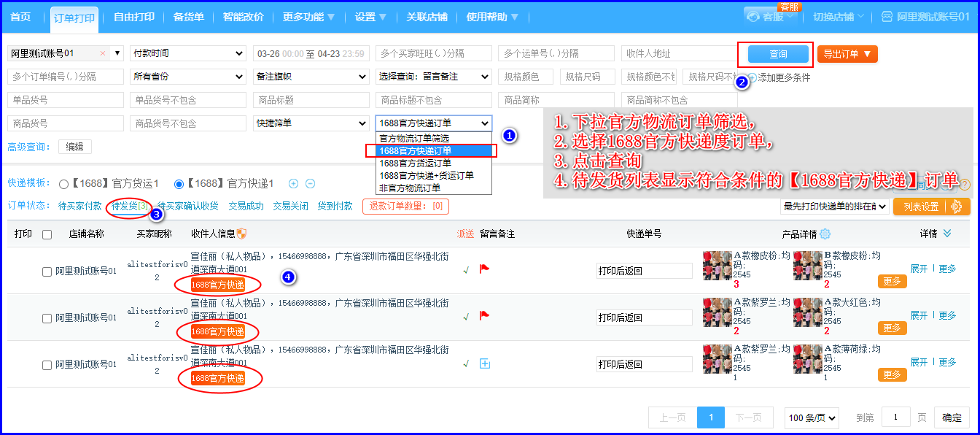
Task: Click the green check mark in the first order row
Action: pos(466,270)
